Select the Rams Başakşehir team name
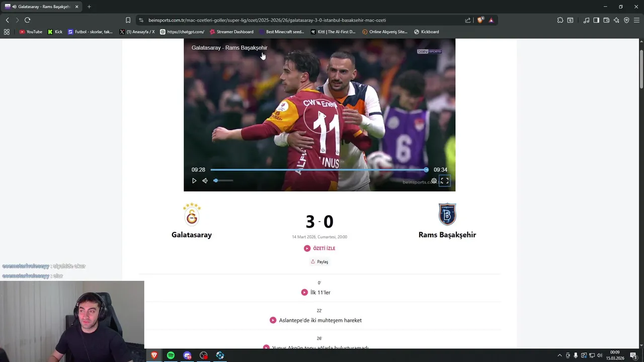 click(447, 235)
